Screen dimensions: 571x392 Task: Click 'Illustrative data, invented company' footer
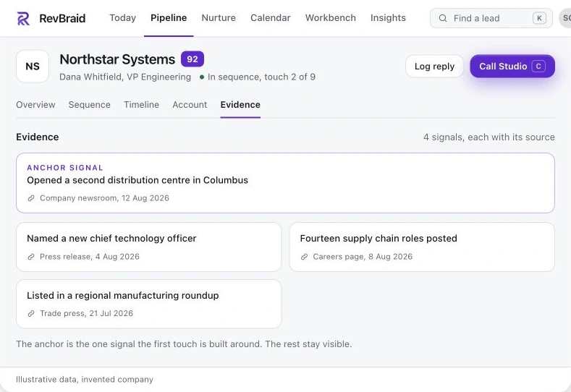tap(85, 379)
